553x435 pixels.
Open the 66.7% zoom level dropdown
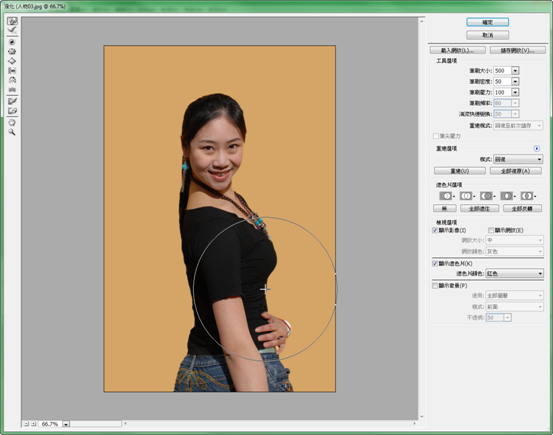[66, 424]
